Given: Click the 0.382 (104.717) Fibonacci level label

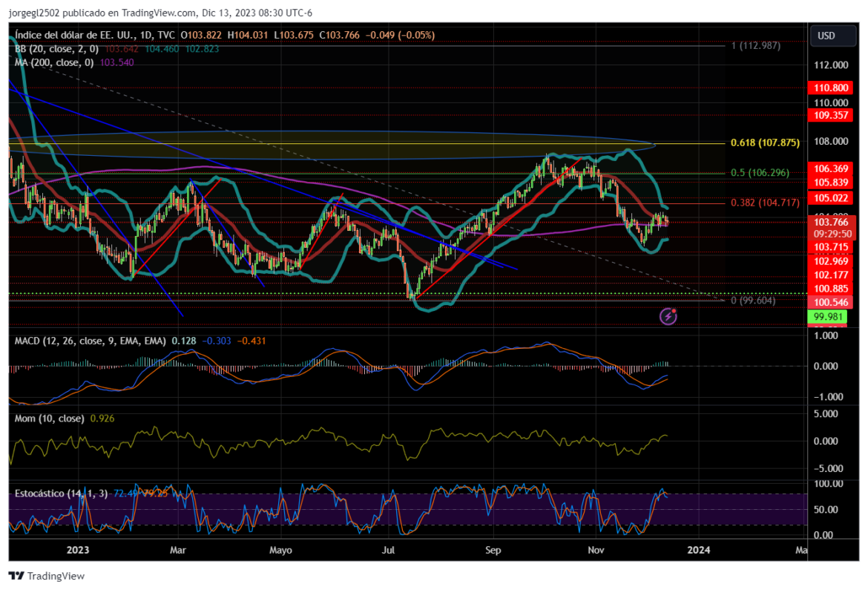Looking at the screenshot, I should pyautogui.click(x=765, y=203).
